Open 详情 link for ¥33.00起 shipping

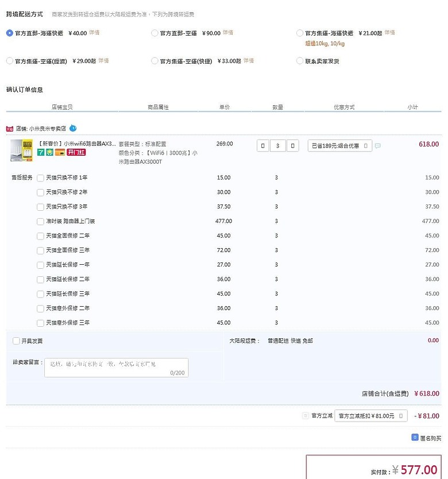[249, 60]
